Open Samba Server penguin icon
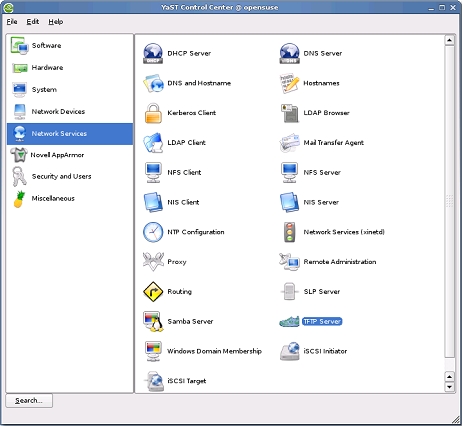Screen dimensions: 462x426 [x=153, y=321]
